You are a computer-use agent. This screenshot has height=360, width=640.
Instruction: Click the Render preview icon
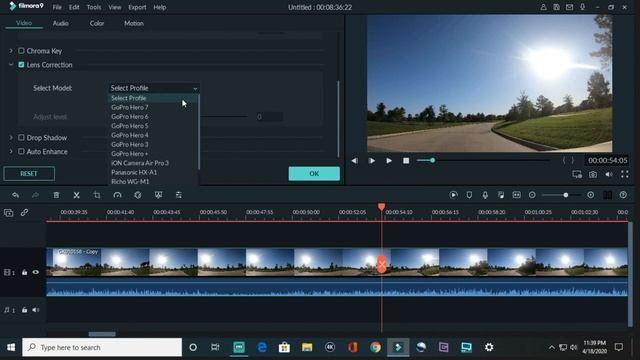(x=453, y=195)
